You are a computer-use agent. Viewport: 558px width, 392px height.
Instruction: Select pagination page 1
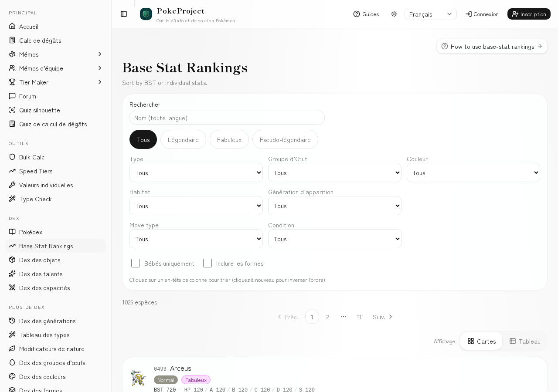click(312, 317)
